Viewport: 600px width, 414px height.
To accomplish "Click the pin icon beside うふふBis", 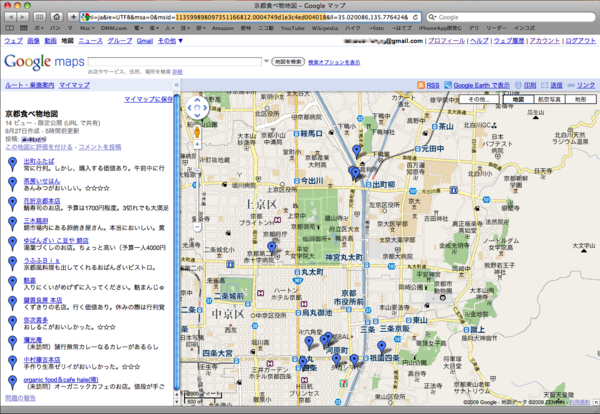I will click(13, 263).
